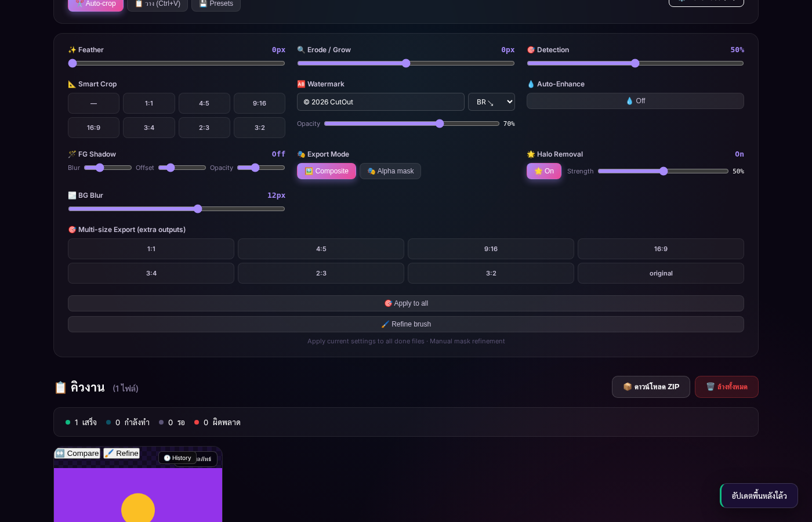Select Composite export mode
Viewport: 812px width, 522px height.
click(x=327, y=171)
